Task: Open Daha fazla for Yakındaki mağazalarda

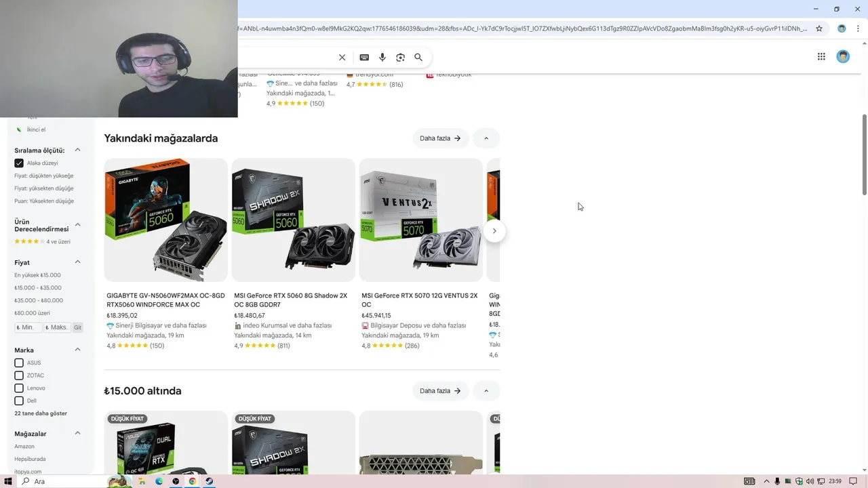Action: pos(441,138)
